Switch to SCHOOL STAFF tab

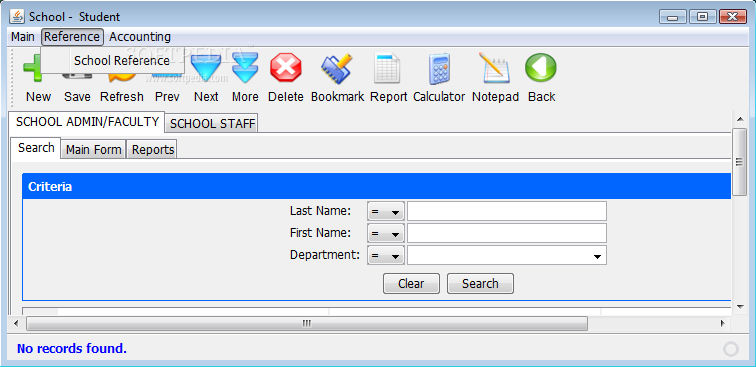click(x=212, y=124)
